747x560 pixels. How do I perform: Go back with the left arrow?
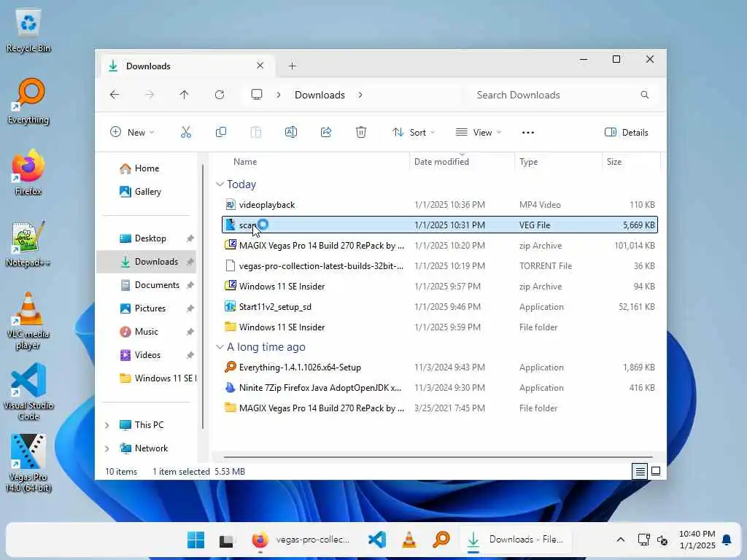pyautogui.click(x=115, y=95)
